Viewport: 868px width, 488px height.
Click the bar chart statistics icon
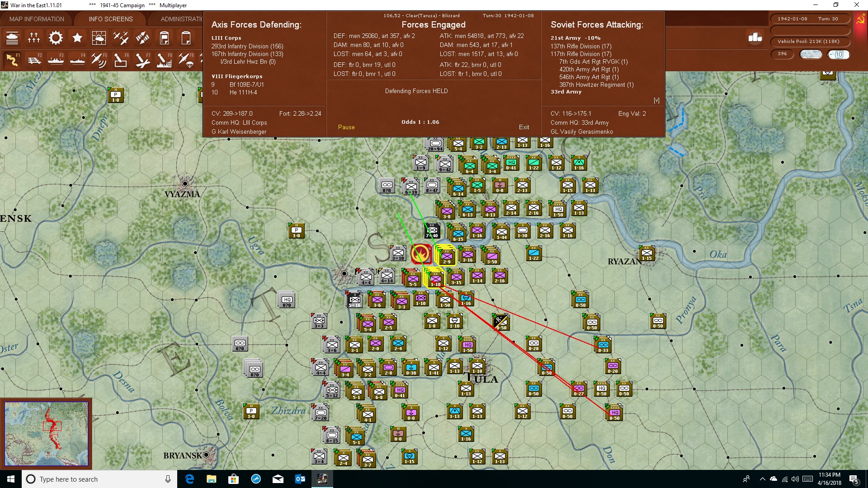[x=755, y=38]
